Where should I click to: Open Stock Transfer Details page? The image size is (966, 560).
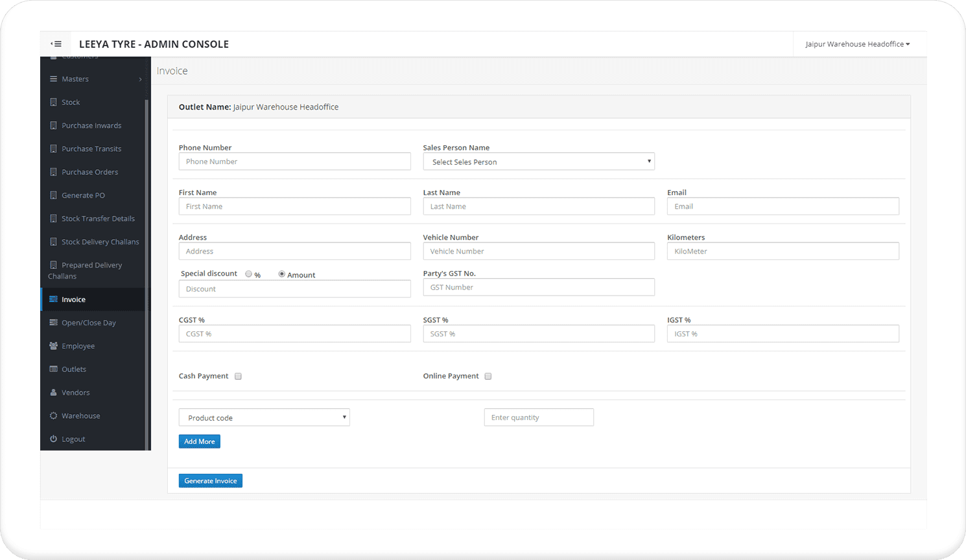coord(98,219)
